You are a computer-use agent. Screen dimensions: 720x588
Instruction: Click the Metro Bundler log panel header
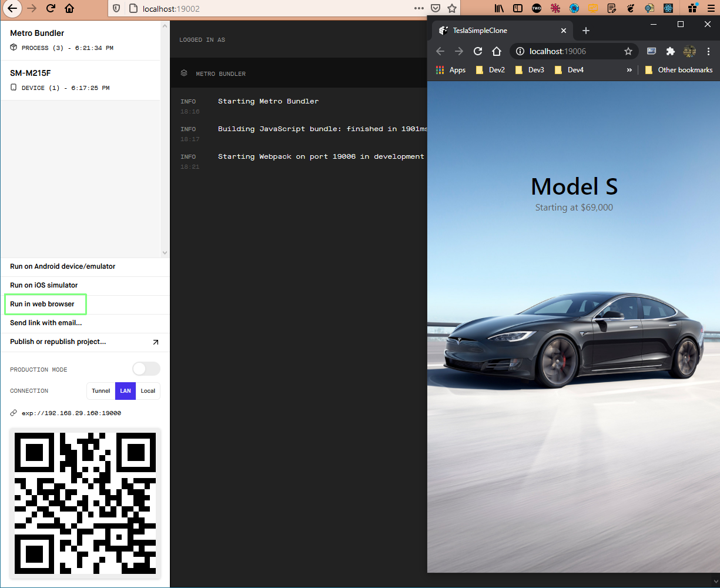pos(299,73)
